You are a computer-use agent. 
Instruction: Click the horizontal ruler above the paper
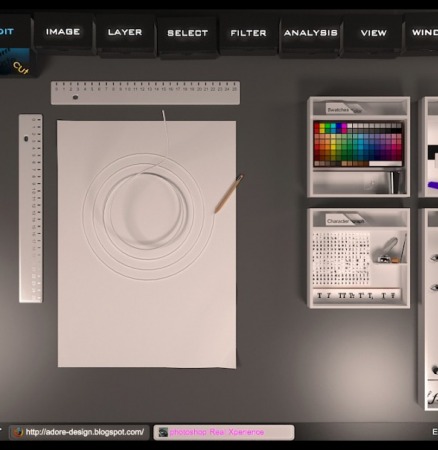[145, 93]
